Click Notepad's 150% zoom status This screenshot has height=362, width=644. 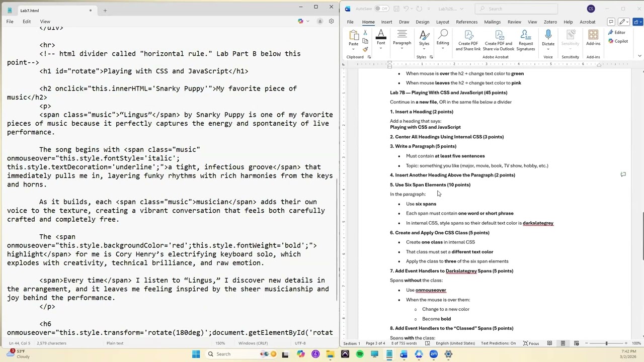click(220, 343)
